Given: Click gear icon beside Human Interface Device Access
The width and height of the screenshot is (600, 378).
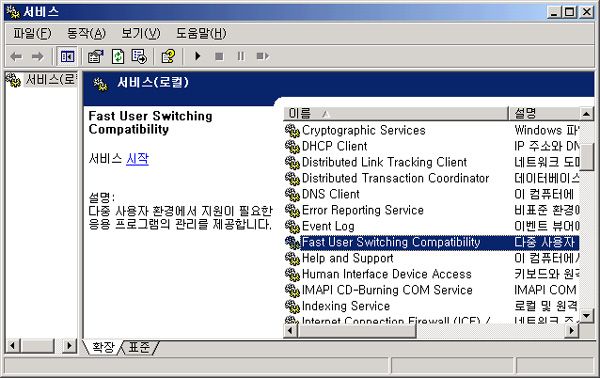Looking at the screenshot, I should click(x=292, y=275).
